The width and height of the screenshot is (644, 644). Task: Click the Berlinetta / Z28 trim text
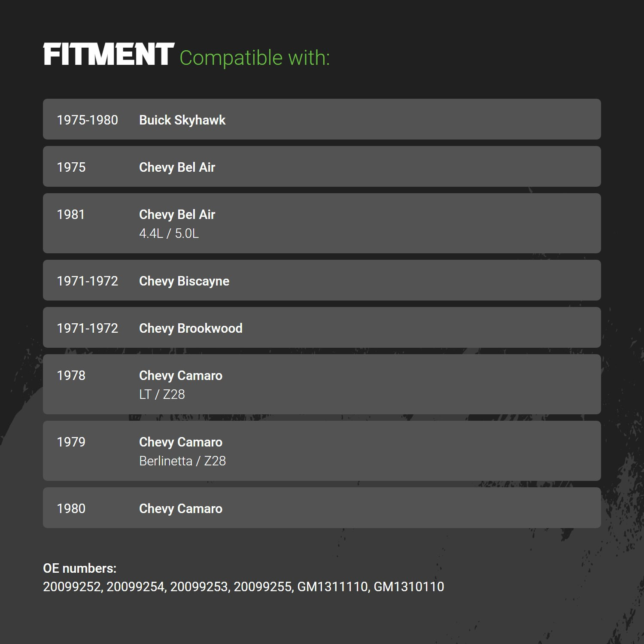click(x=182, y=461)
